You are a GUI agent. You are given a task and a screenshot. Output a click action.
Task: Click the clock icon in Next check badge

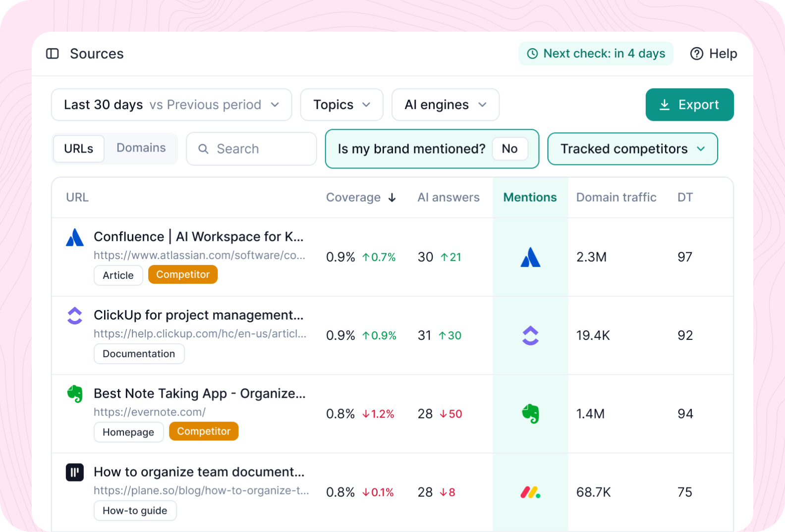click(532, 53)
